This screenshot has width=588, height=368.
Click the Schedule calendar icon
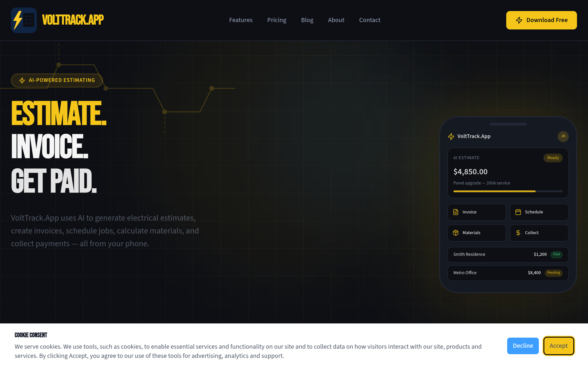518,212
